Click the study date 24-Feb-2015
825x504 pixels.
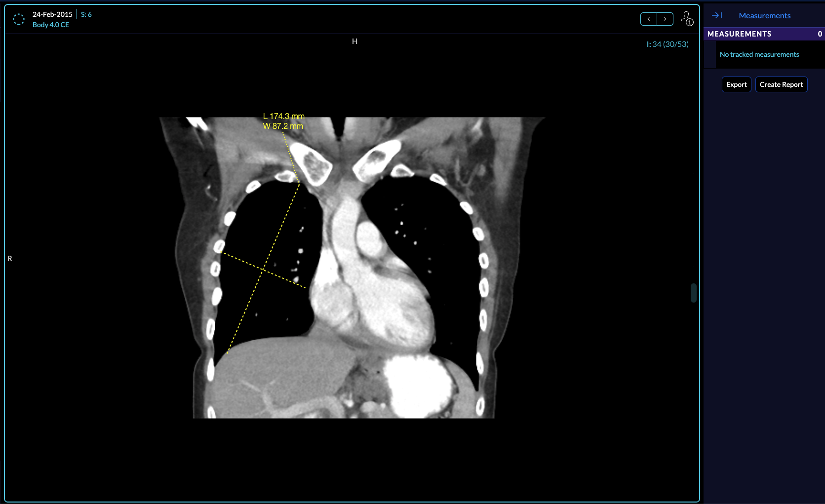[x=52, y=14]
